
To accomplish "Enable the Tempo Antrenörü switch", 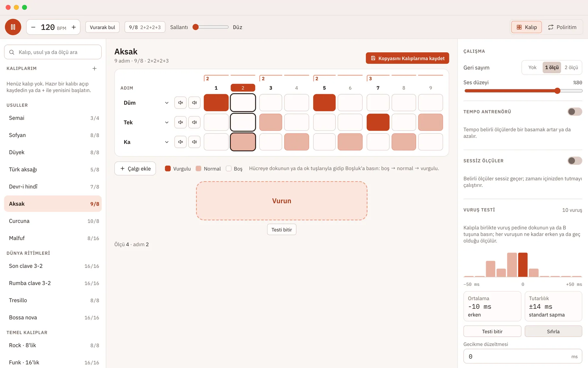I will tap(575, 112).
